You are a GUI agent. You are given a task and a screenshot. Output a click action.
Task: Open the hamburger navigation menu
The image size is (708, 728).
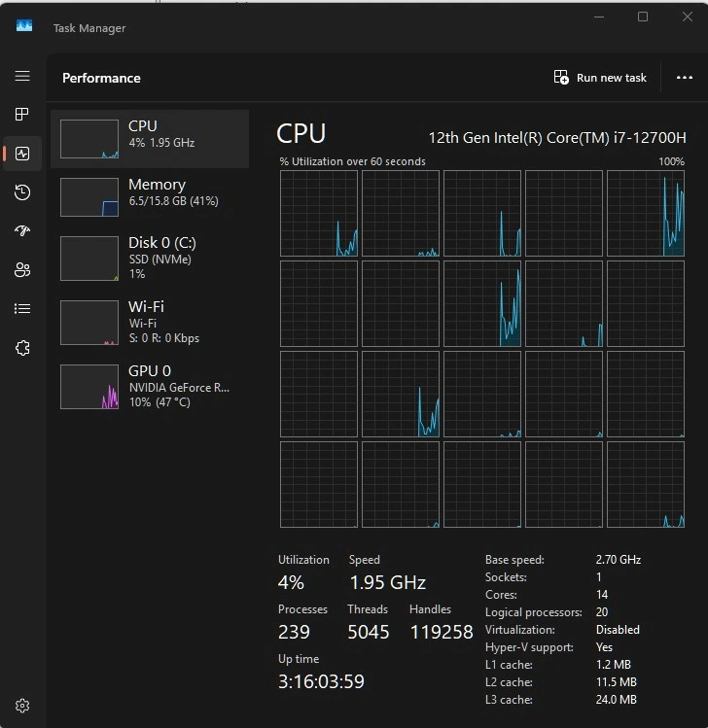[22, 76]
